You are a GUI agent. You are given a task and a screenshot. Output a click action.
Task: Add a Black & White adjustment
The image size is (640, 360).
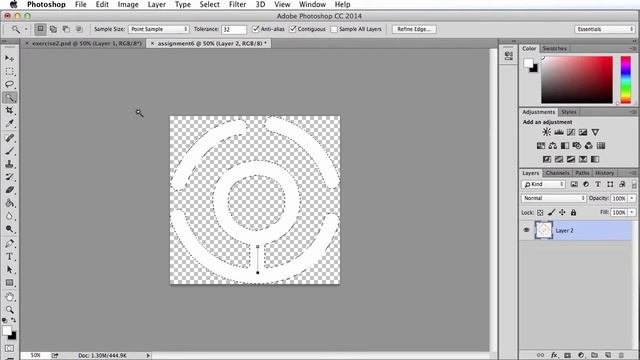click(x=565, y=146)
